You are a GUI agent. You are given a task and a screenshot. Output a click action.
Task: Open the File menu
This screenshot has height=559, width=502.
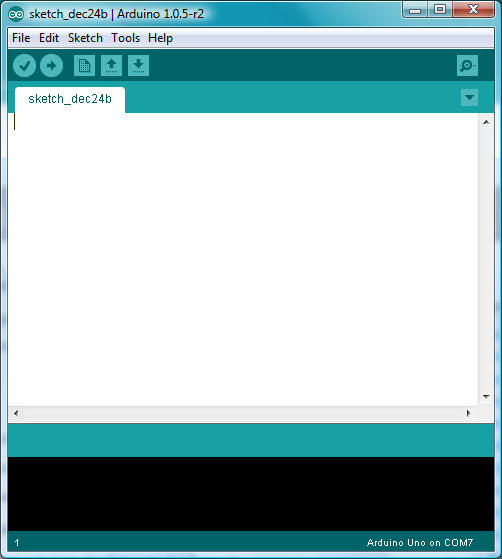tap(21, 38)
